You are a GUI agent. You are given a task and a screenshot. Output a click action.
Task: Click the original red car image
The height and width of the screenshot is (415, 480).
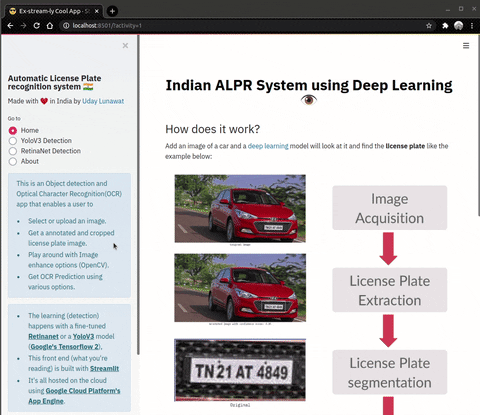(x=240, y=208)
